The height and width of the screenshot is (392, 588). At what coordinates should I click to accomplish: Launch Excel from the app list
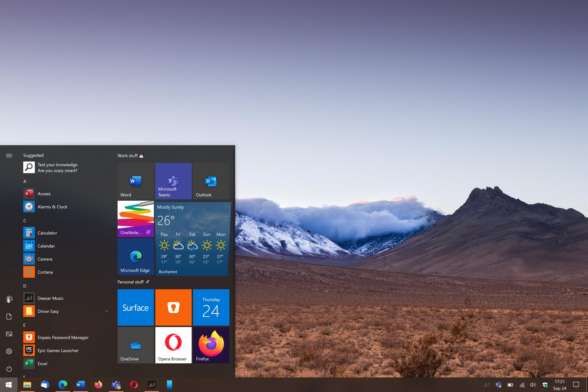[67, 364]
